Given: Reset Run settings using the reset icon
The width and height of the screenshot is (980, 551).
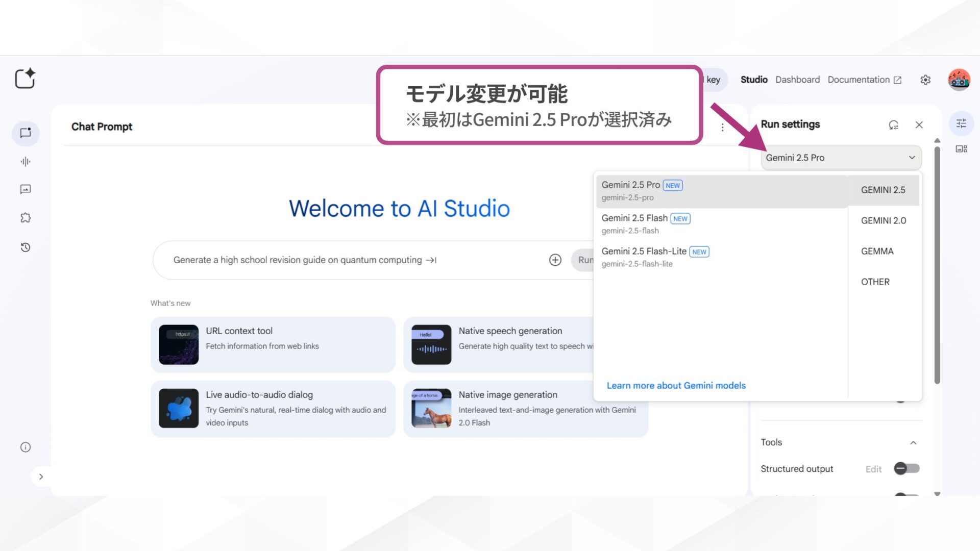Looking at the screenshot, I should [x=893, y=124].
